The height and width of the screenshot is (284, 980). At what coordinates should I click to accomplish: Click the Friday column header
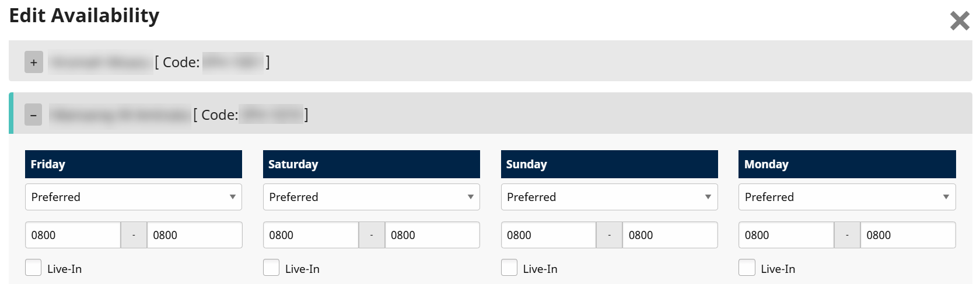(133, 164)
